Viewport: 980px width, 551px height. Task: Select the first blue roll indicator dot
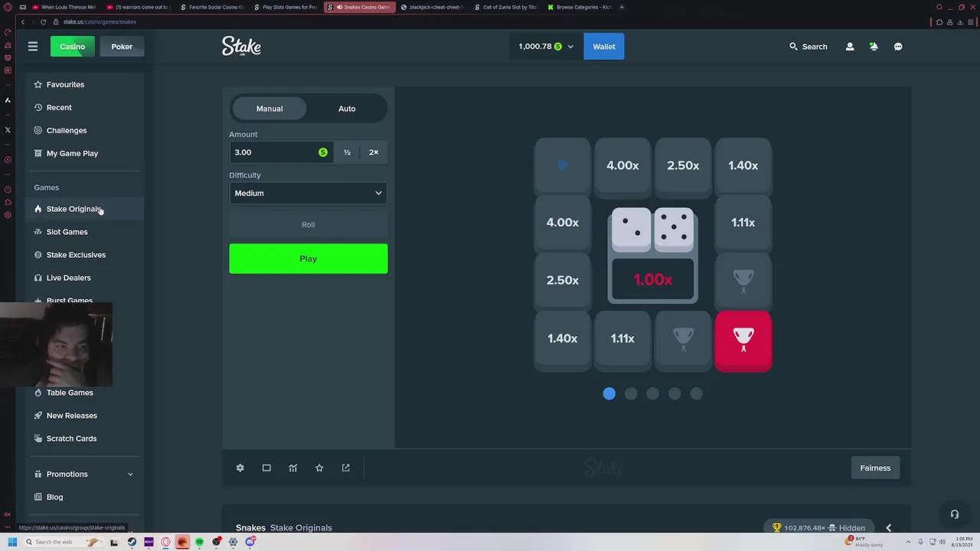pos(609,393)
